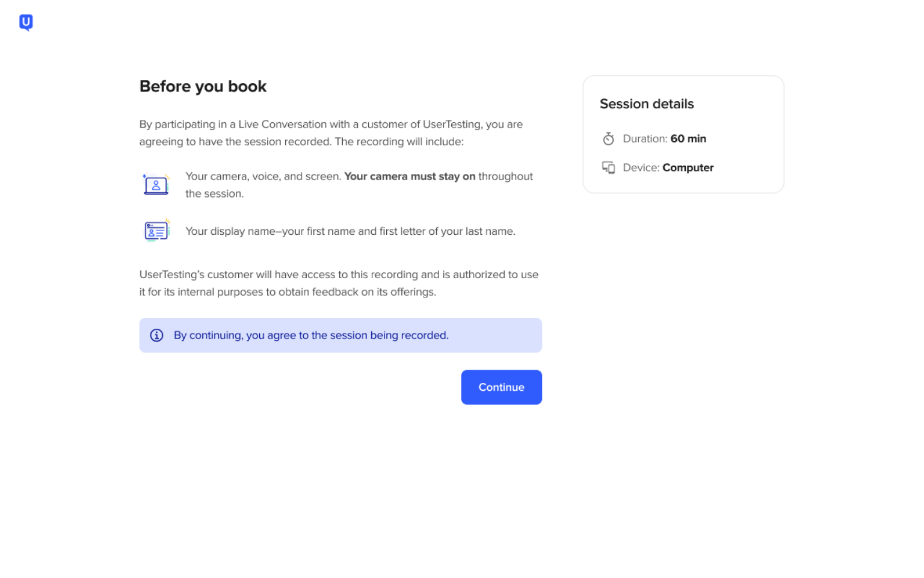924x578 pixels.
Task: Click the laptop camera illustration icon
Action: (156, 184)
